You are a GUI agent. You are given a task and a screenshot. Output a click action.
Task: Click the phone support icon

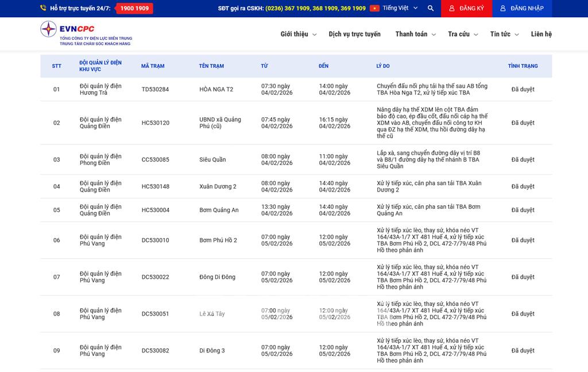tap(44, 9)
